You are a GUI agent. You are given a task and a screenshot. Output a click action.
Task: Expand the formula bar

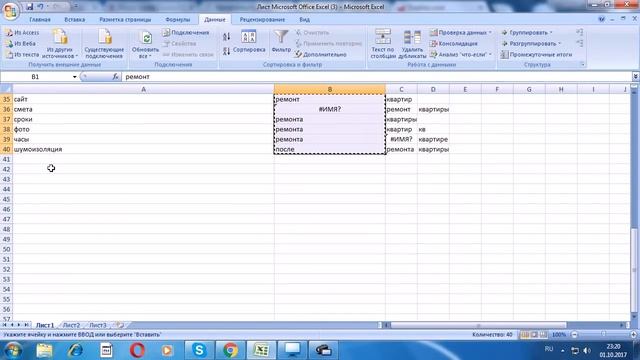(636, 77)
